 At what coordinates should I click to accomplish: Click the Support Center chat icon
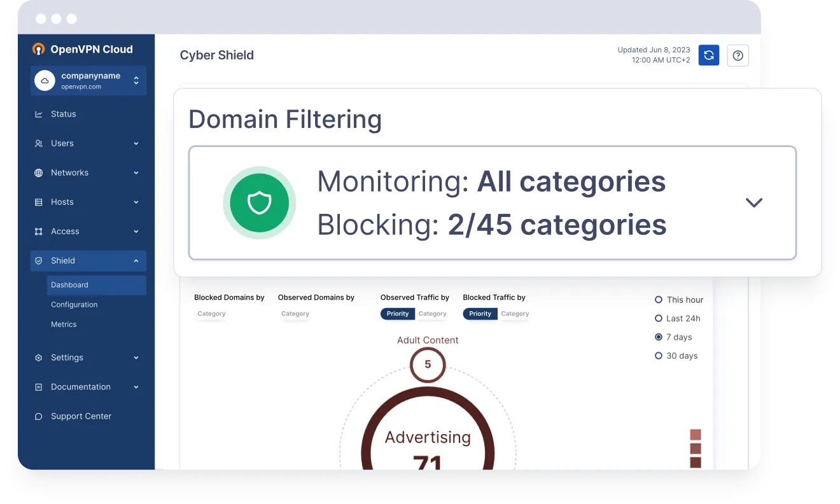pos(39,416)
